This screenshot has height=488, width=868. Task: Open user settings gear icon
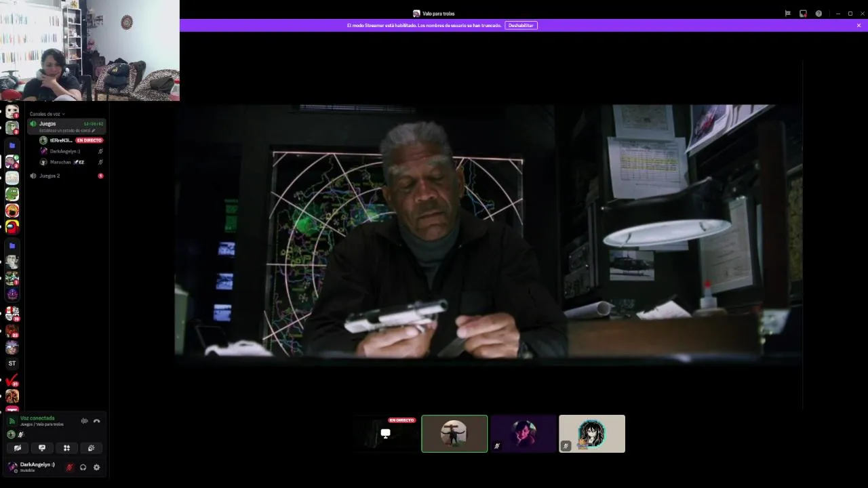[x=96, y=467]
